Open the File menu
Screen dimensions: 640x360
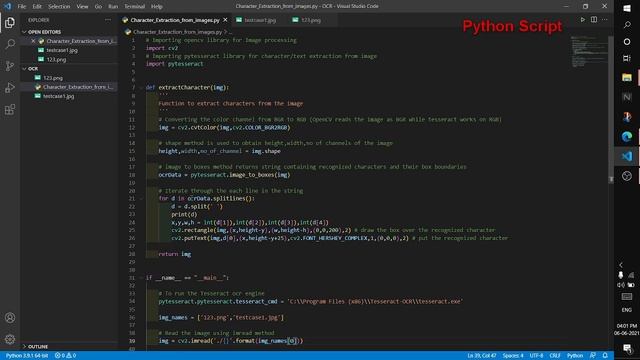pos(22,7)
